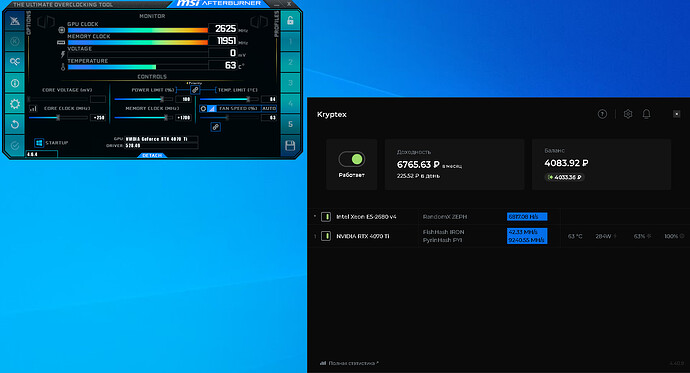Click the Memory Clock +1700 value field

point(183,118)
